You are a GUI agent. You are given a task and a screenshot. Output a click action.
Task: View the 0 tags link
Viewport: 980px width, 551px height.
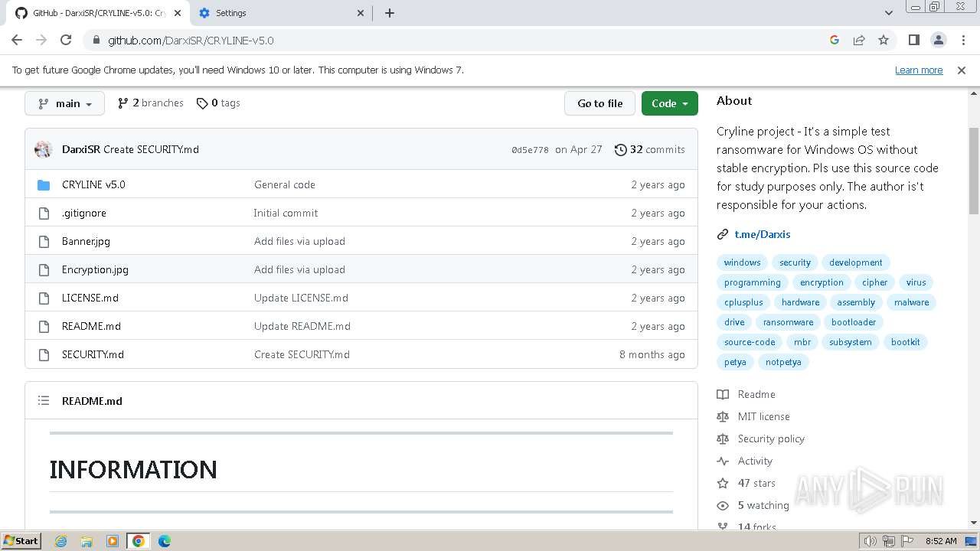218,103
